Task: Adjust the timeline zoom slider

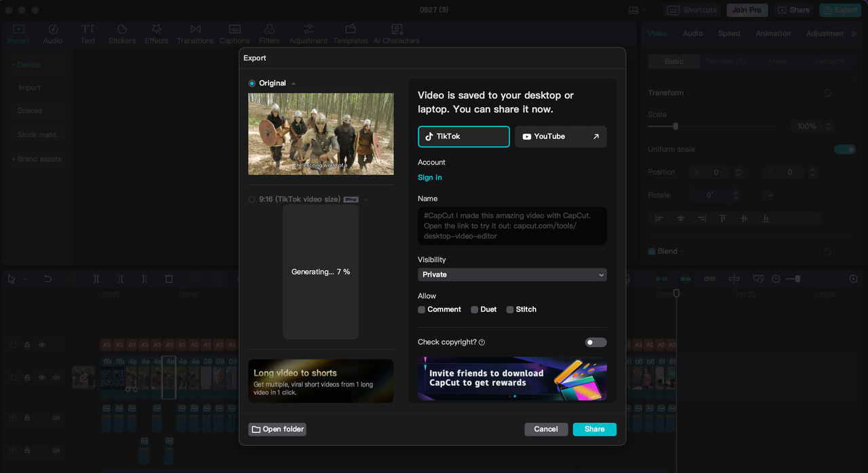Action: [x=797, y=279]
